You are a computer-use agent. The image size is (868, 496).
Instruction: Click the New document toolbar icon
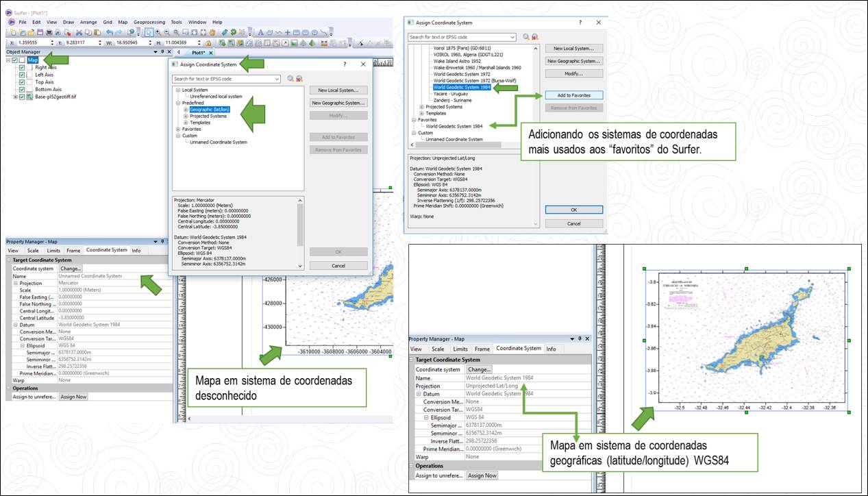point(13,32)
